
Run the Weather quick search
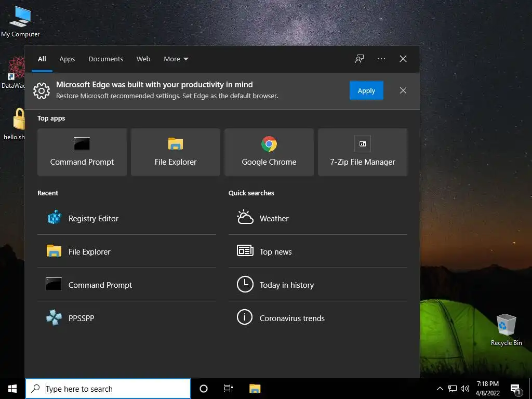(318, 218)
